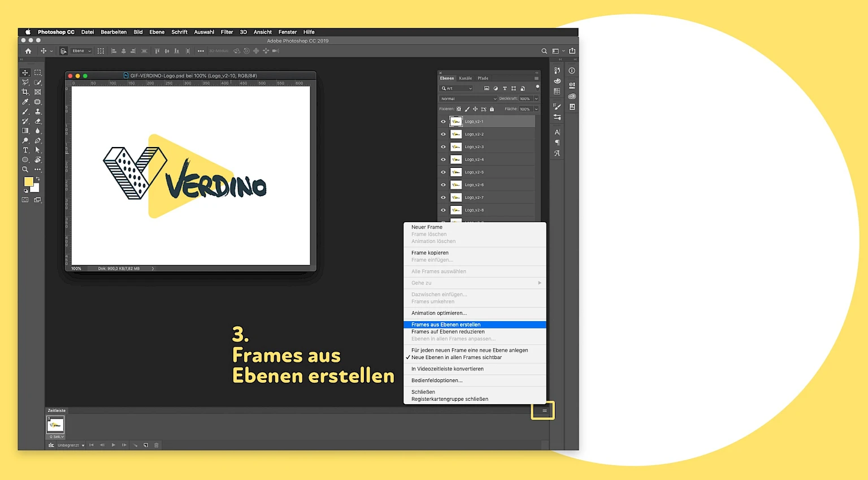
Task: Hide the Logo_v2-7 layer eye
Action: point(443,197)
